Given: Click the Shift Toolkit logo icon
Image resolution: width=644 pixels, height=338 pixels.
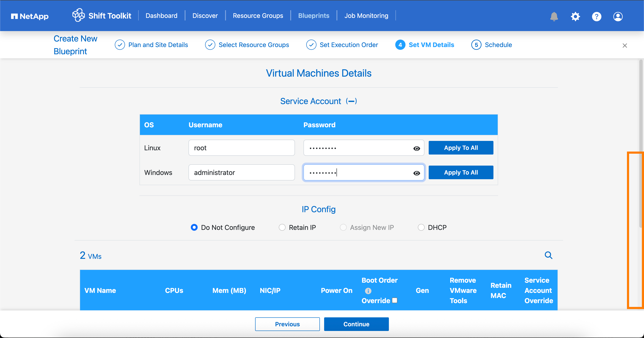Looking at the screenshot, I should tap(79, 15).
